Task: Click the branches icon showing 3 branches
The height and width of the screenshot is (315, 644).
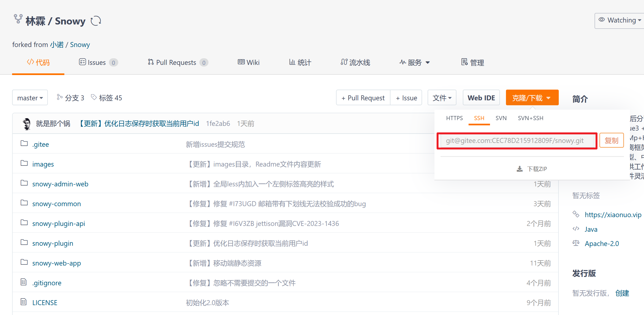Action: pos(59,97)
